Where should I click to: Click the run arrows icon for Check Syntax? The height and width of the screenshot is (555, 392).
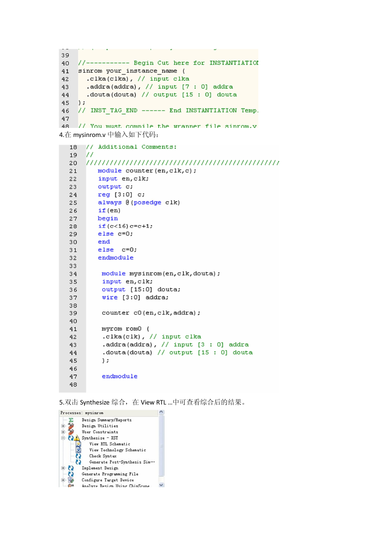click(x=78, y=456)
